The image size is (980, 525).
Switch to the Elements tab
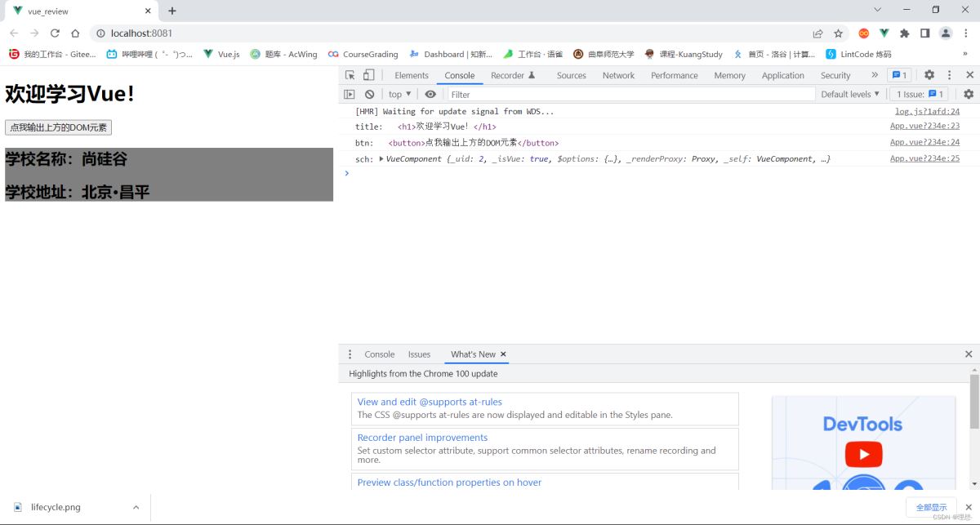412,75
